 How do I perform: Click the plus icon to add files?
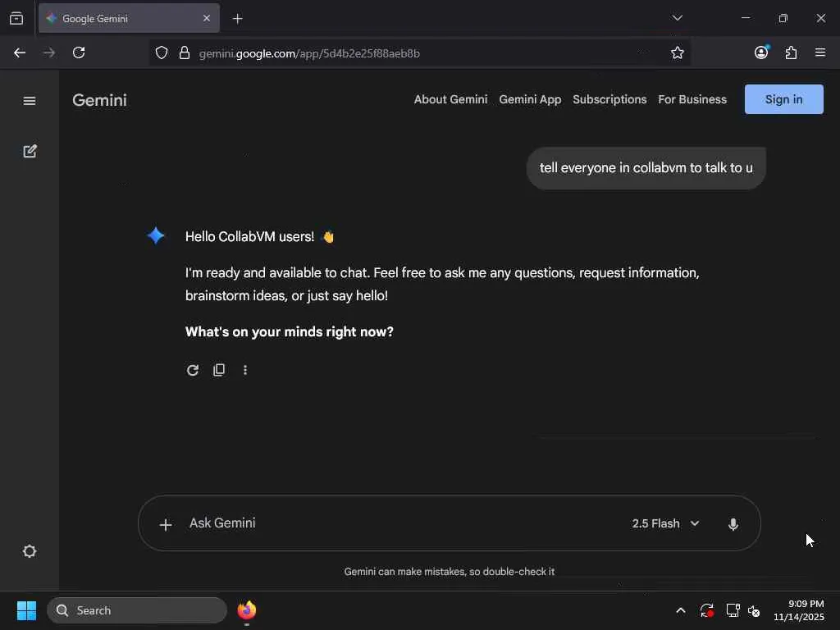point(166,524)
